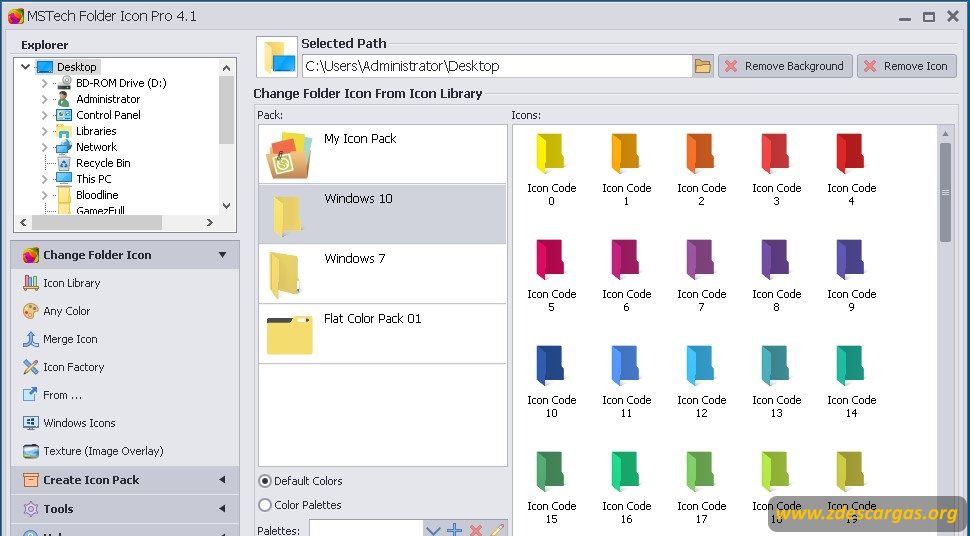Pick the Icon Code 2 folder icon

coord(701,152)
